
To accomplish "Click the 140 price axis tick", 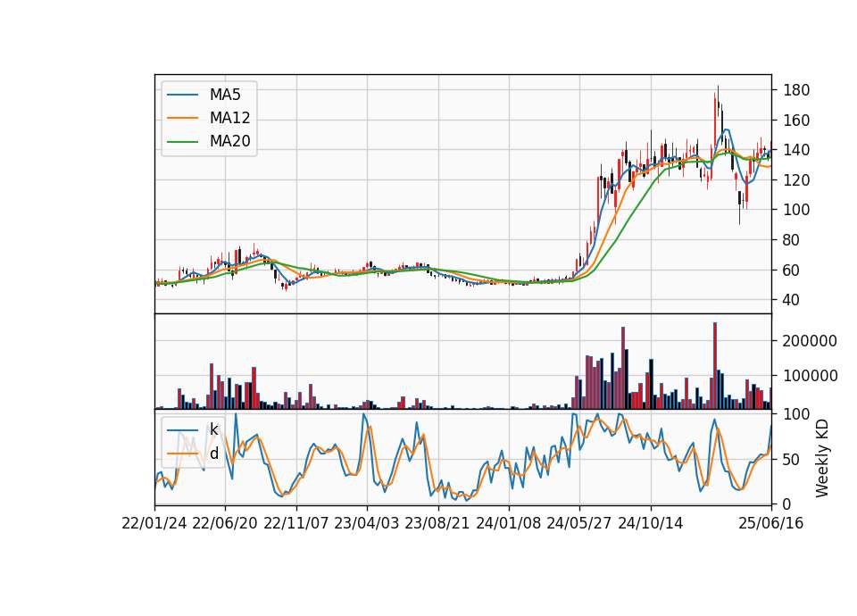I will coord(795,150).
